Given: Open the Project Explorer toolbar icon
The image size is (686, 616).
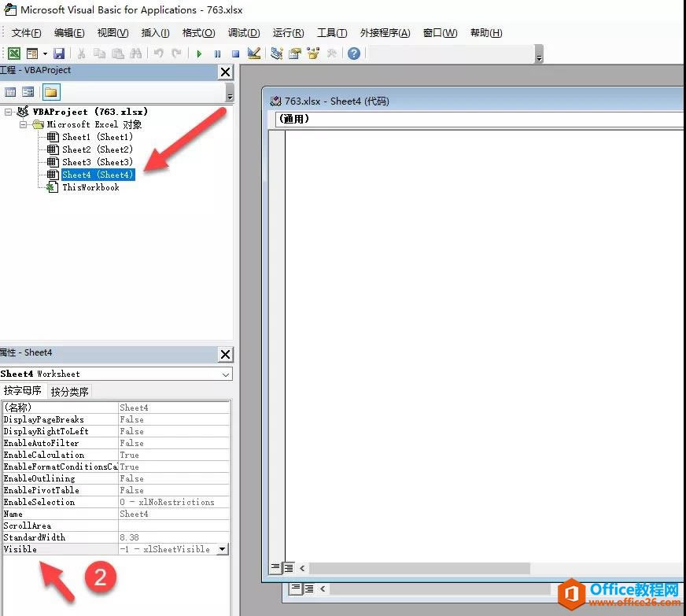Looking at the screenshot, I should pos(276,53).
